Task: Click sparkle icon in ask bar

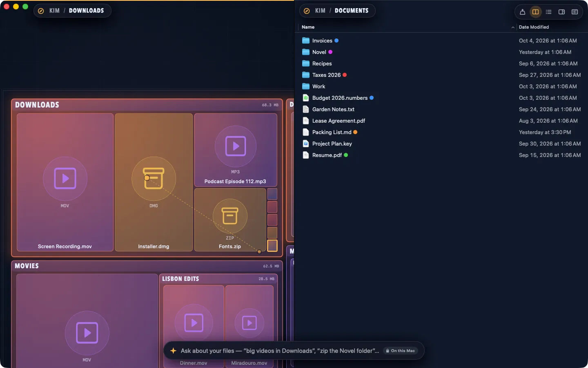Action: click(x=173, y=351)
